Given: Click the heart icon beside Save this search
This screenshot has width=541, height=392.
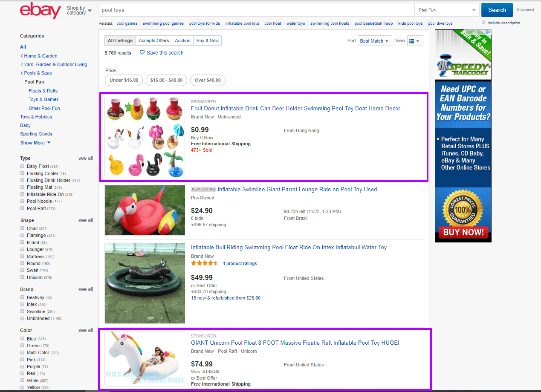Looking at the screenshot, I should pos(142,52).
